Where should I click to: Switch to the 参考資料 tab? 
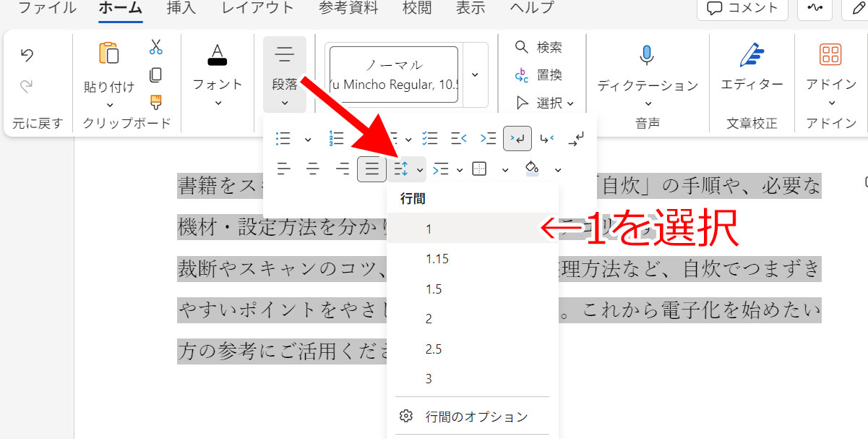point(347,8)
